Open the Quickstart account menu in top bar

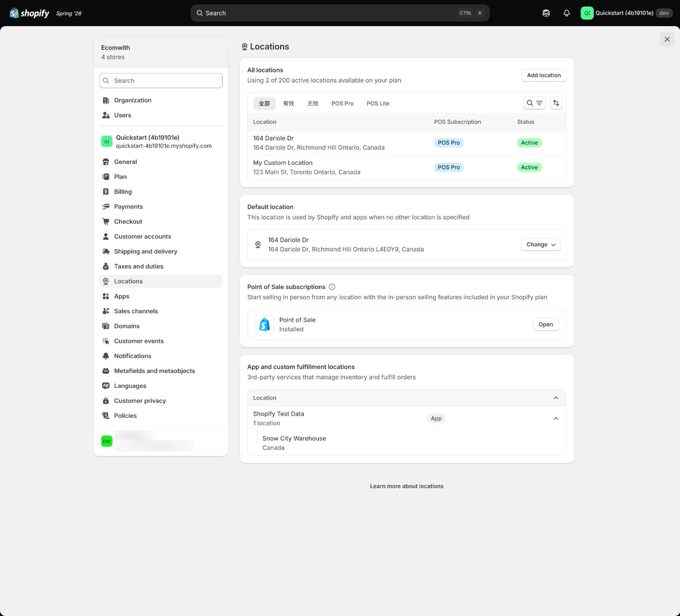626,13
